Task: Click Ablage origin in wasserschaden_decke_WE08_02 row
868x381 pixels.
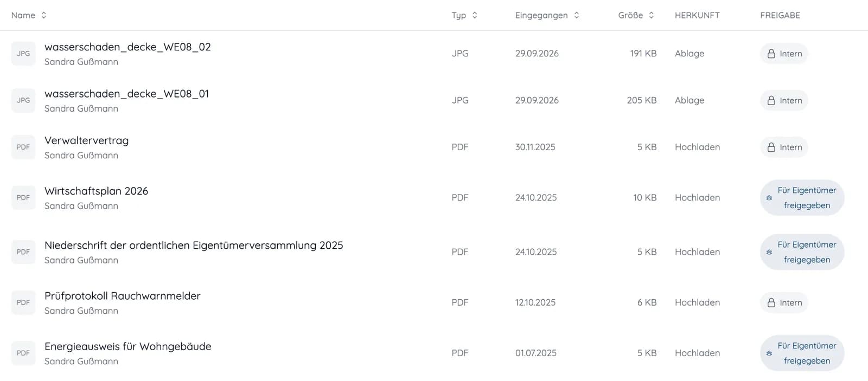Action: (x=690, y=54)
